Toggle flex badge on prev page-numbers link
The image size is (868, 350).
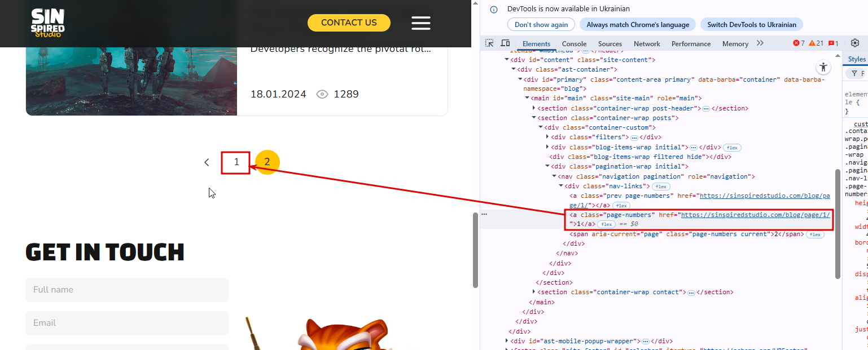(621, 206)
